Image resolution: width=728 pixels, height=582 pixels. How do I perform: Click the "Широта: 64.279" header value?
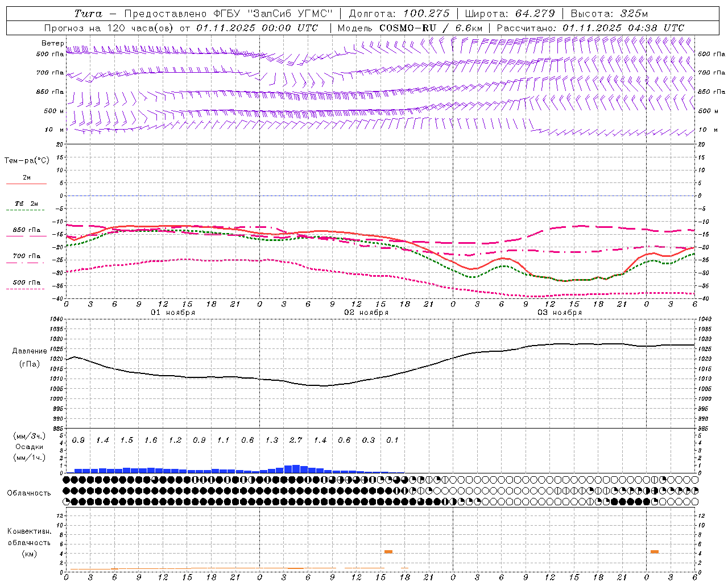tap(510, 14)
